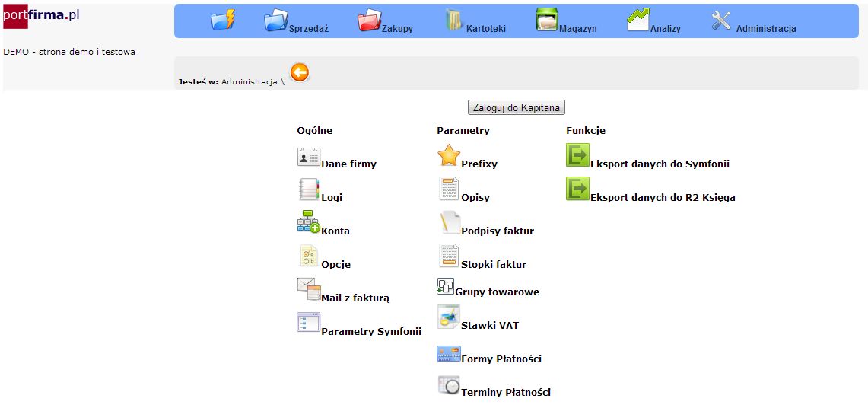Go to Opisy link
The width and height of the screenshot is (868, 408).
click(475, 198)
